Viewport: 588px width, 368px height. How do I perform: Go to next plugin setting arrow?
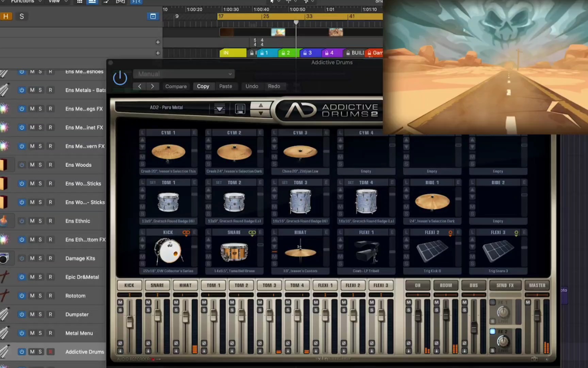point(152,86)
